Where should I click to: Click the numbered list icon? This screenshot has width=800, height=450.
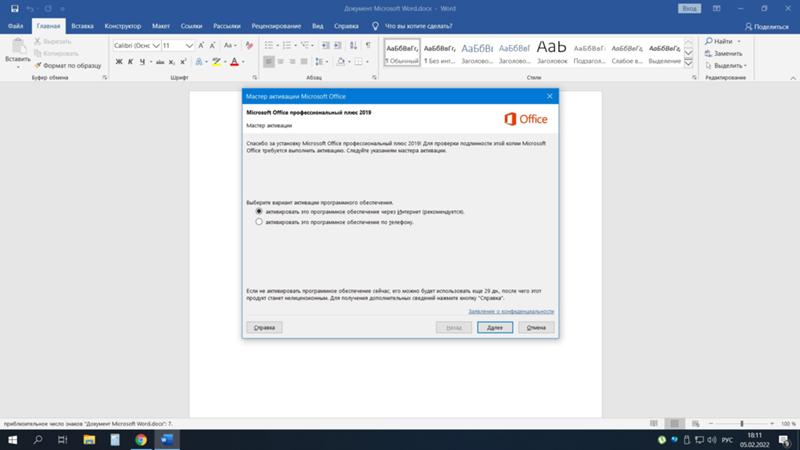[287, 45]
